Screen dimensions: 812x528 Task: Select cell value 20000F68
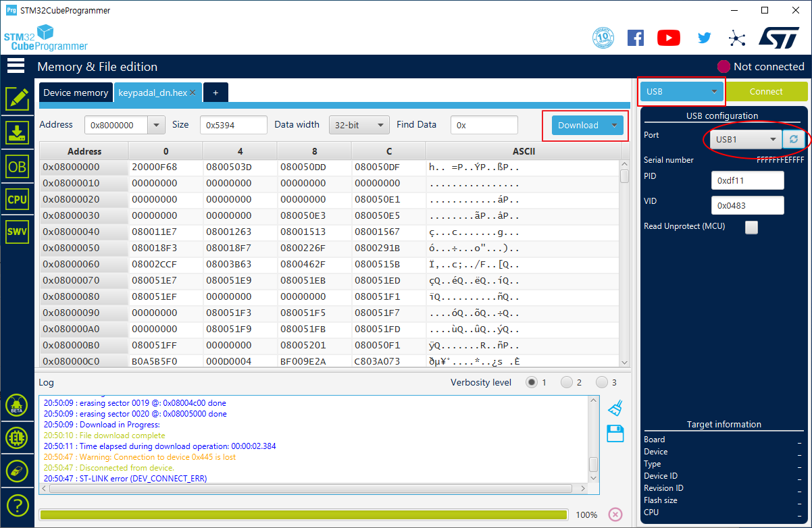(155, 167)
